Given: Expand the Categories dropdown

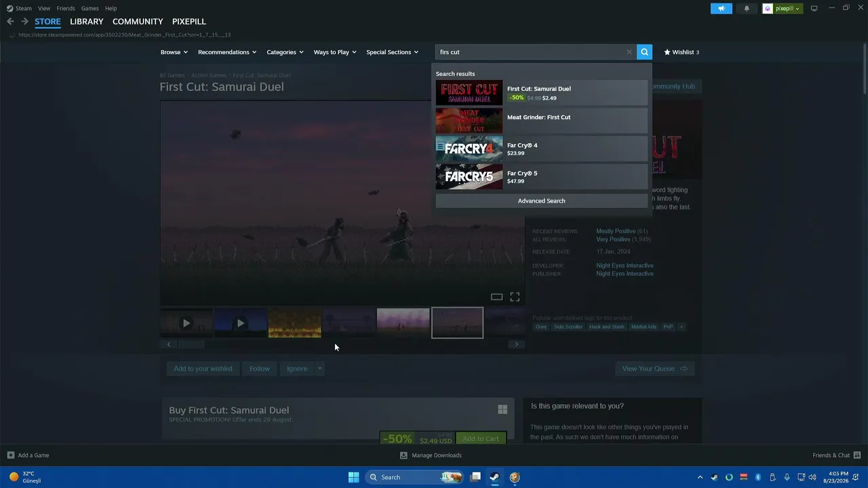Looking at the screenshot, I should (285, 52).
